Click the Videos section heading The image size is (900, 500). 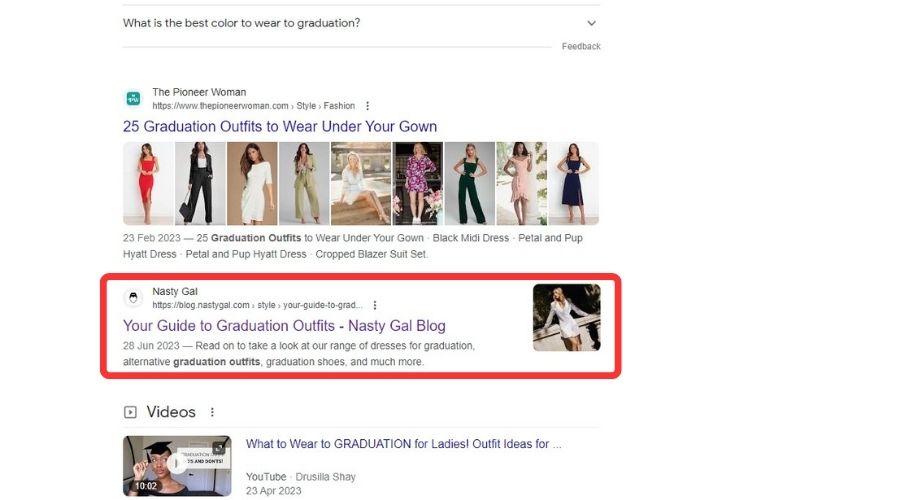[x=171, y=412]
